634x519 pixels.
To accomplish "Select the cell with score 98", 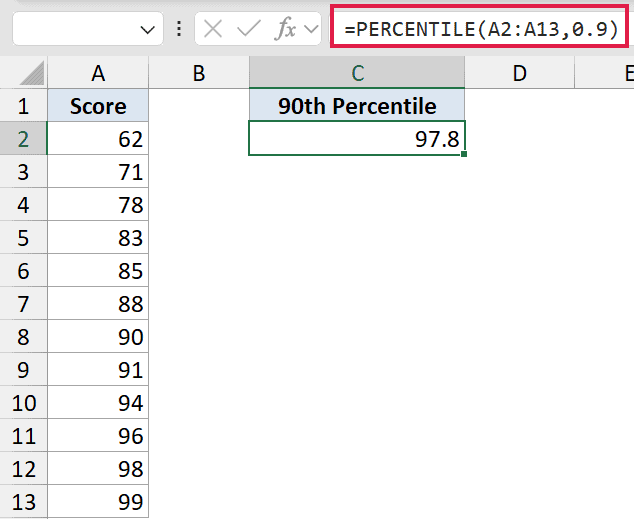I will click(98, 469).
